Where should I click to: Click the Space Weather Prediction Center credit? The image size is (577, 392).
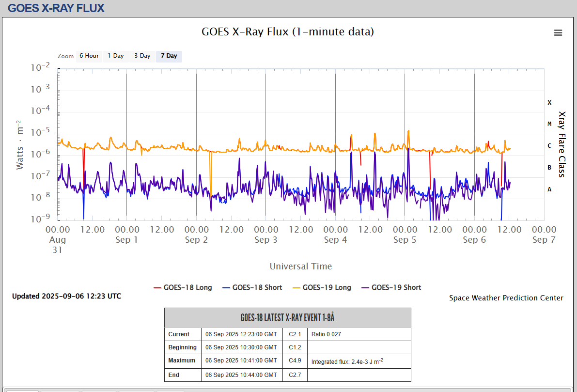pos(506,298)
